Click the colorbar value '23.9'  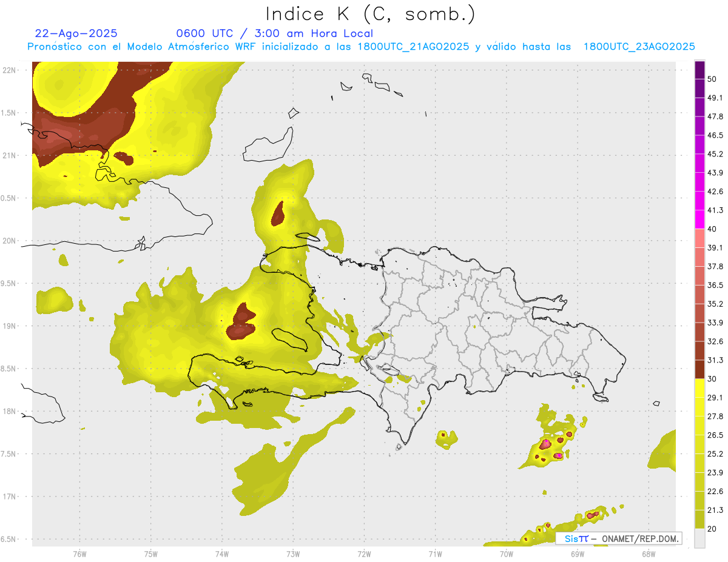coord(715,472)
